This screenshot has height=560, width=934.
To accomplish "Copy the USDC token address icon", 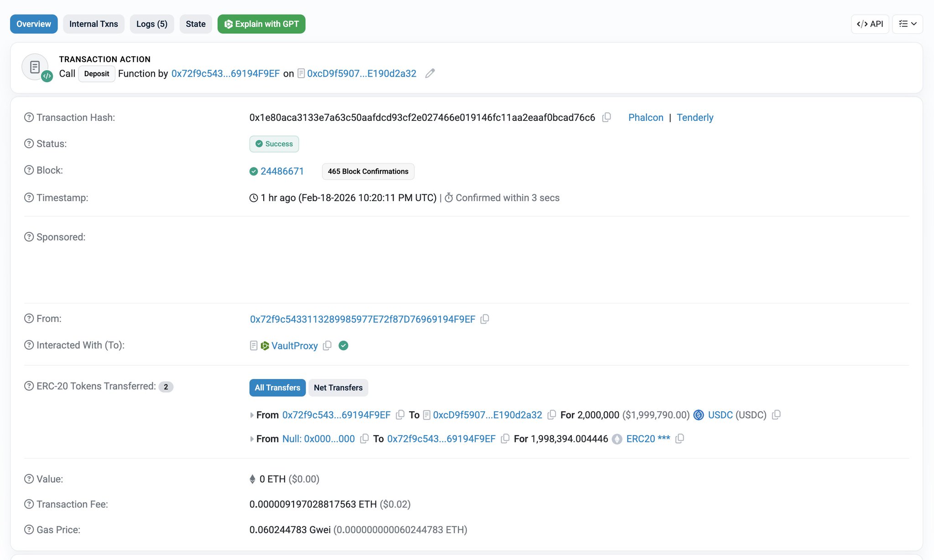I will pyautogui.click(x=776, y=415).
